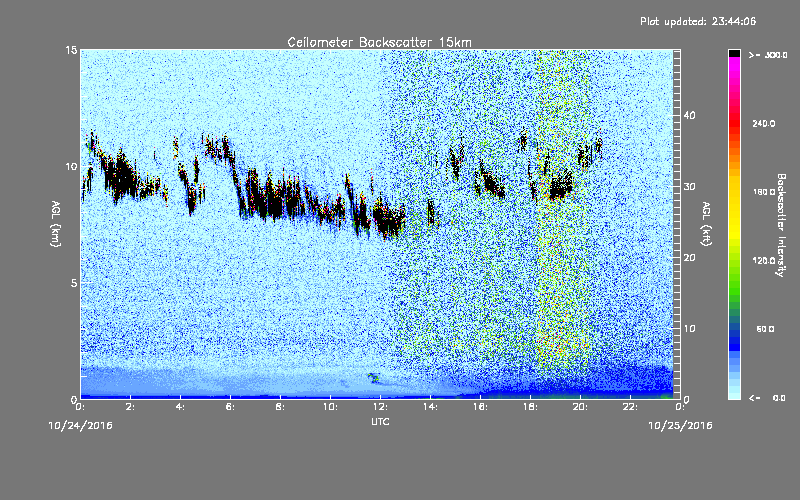Click the Backscatter Intensity colorbar label

pos(780,225)
